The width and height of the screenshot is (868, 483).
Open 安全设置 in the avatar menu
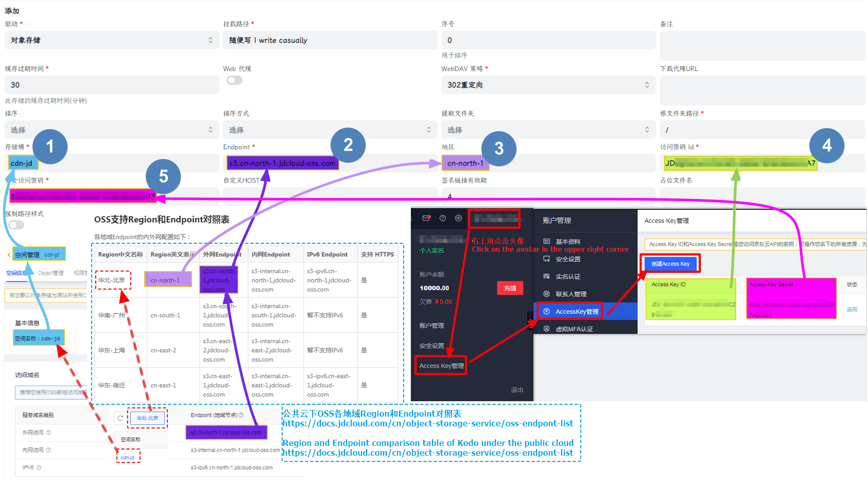pyautogui.click(x=431, y=346)
